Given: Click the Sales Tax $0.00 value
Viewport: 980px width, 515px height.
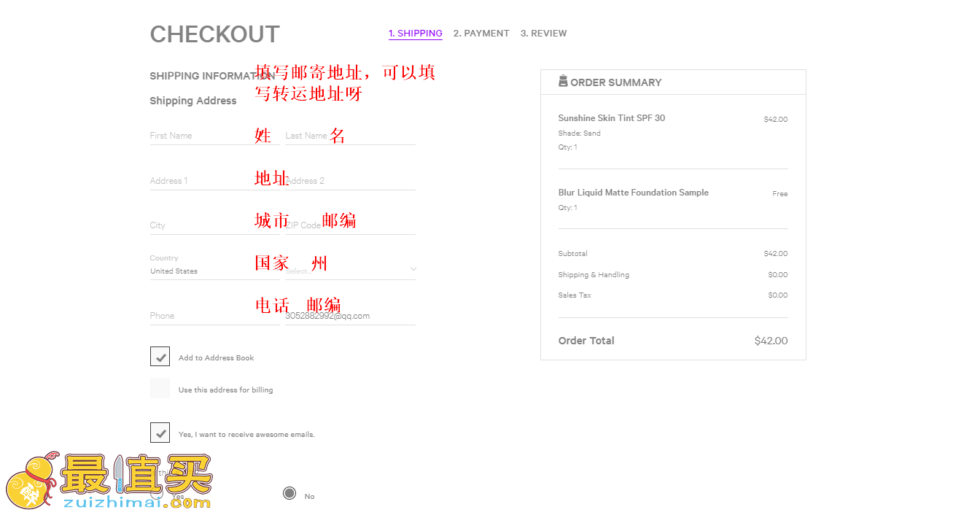Looking at the screenshot, I should (x=778, y=295).
